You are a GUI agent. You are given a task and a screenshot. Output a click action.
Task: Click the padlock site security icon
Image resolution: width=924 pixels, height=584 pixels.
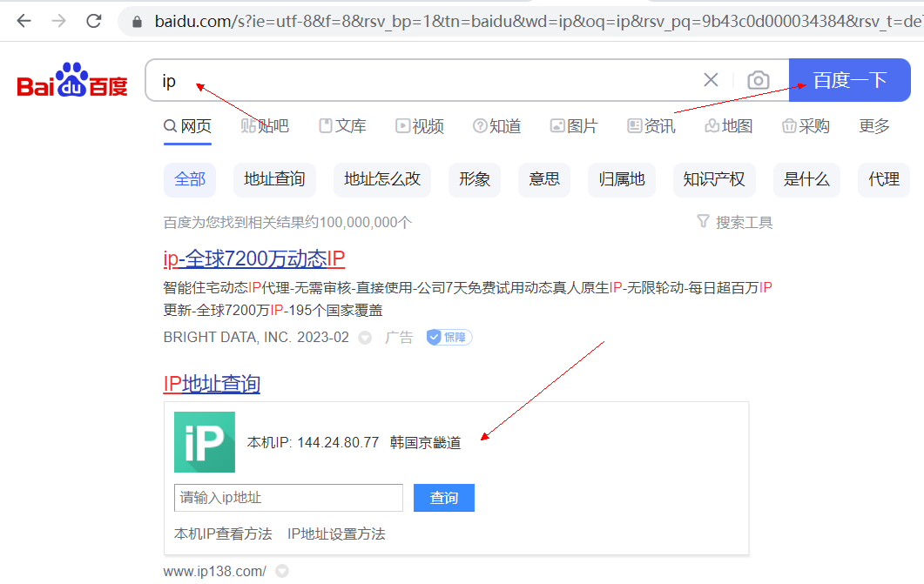[137, 22]
